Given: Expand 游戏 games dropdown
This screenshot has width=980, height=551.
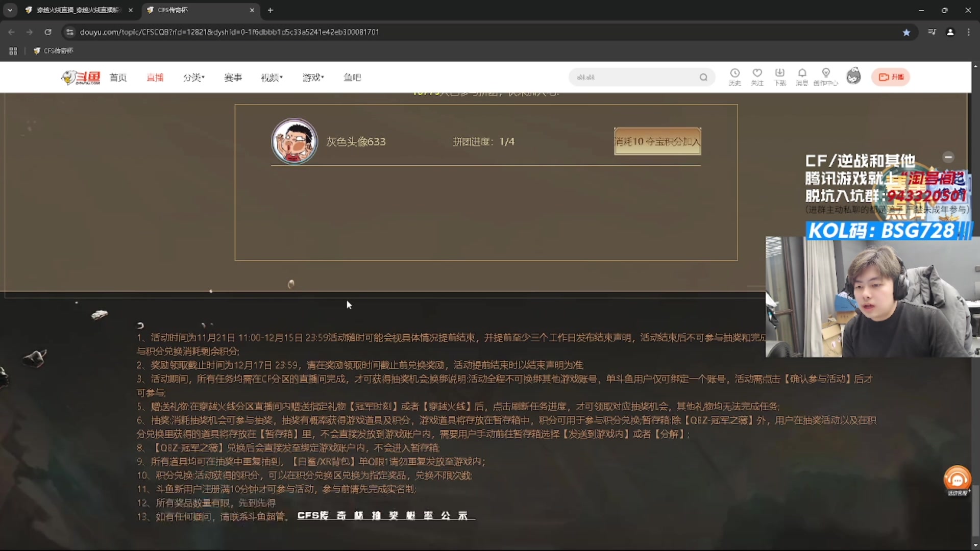Looking at the screenshot, I should click(313, 78).
